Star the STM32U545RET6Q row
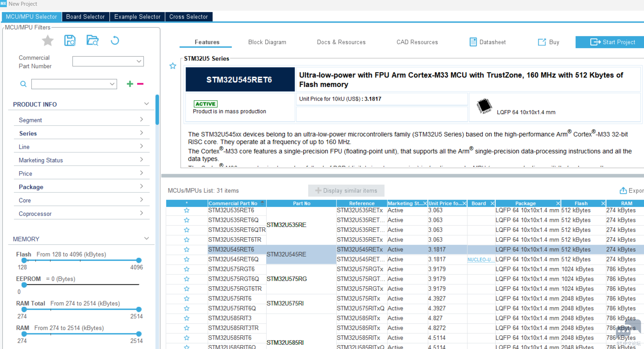Viewport: 644px width, 349px height. 186,259
